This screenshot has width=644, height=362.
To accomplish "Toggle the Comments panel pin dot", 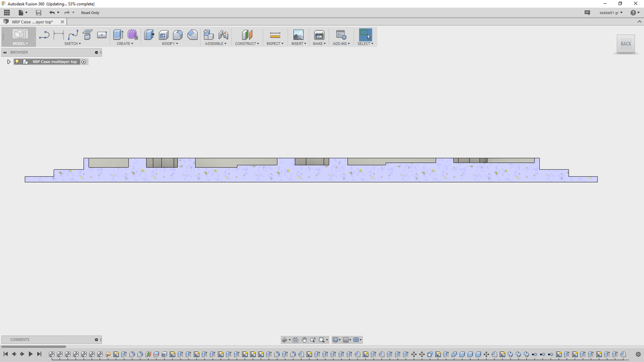I will coord(96,340).
